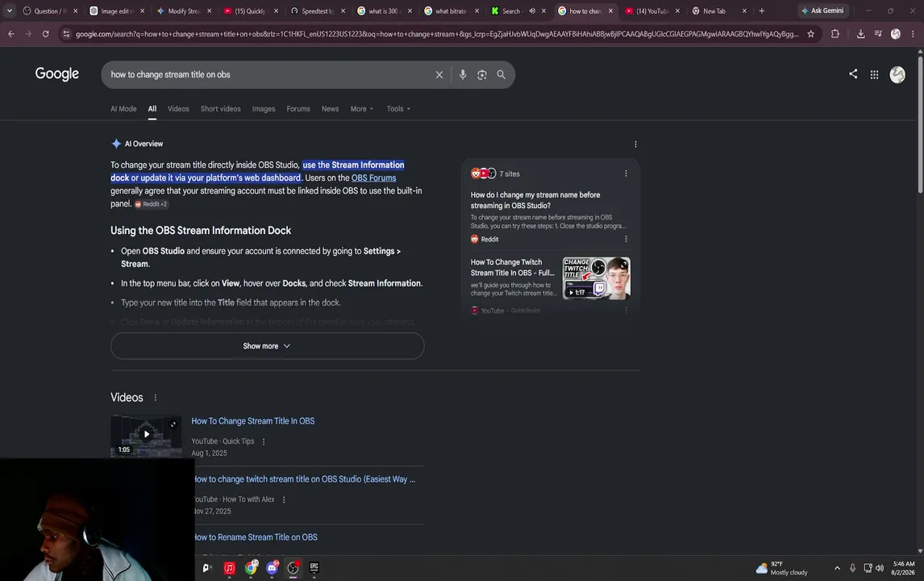The image size is (924, 581).
Task: Bookmark this page with the star icon
Action: click(811, 34)
